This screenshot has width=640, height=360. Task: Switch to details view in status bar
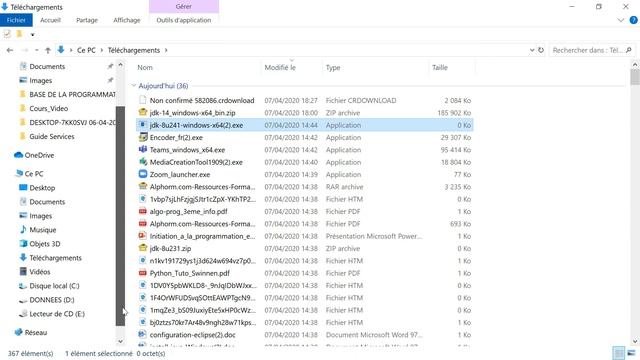click(x=618, y=353)
